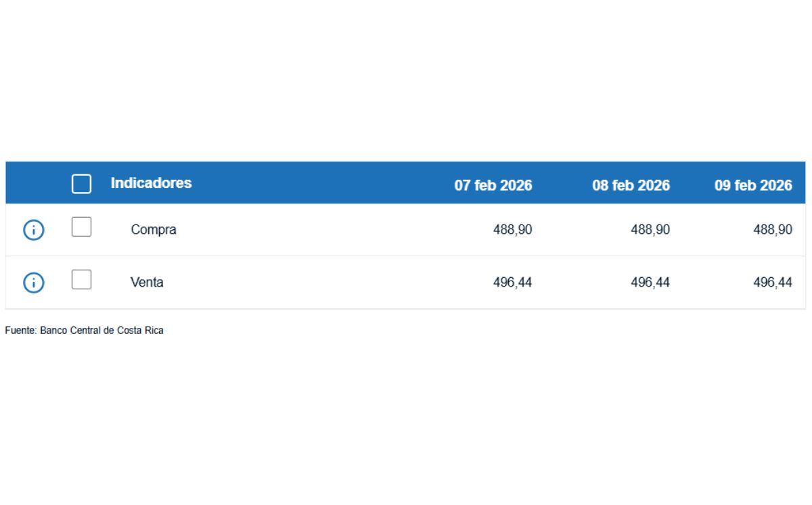Open info icon for Compra row

(x=34, y=231)
